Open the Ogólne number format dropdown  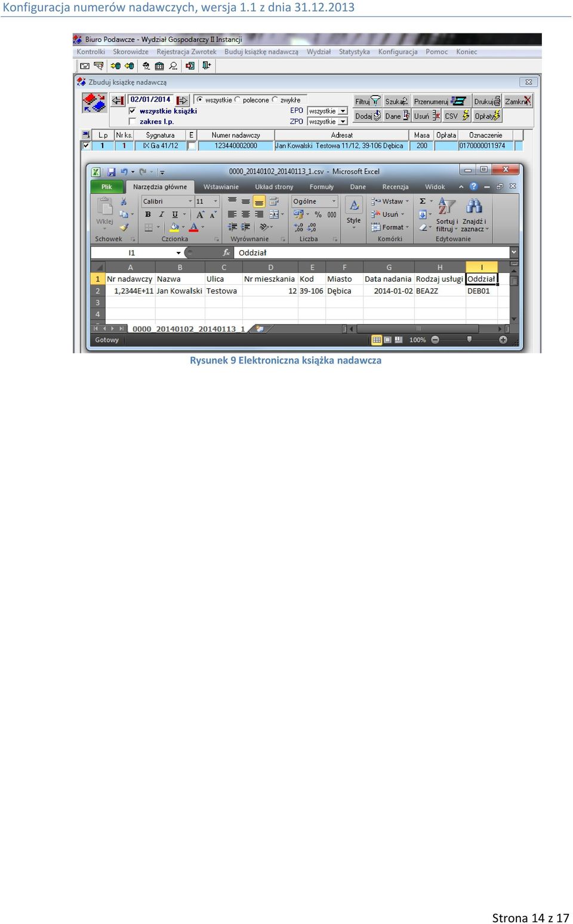pos(334,202)
